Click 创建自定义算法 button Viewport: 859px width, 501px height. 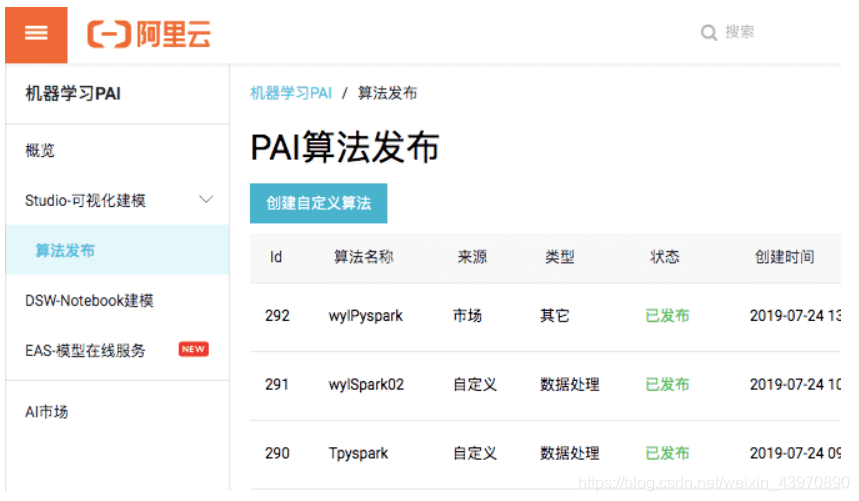318,203
